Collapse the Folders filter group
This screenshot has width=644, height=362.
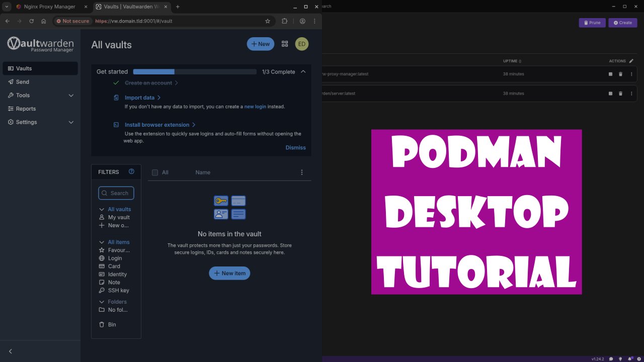pyautogui.click(x=102, y=302)
